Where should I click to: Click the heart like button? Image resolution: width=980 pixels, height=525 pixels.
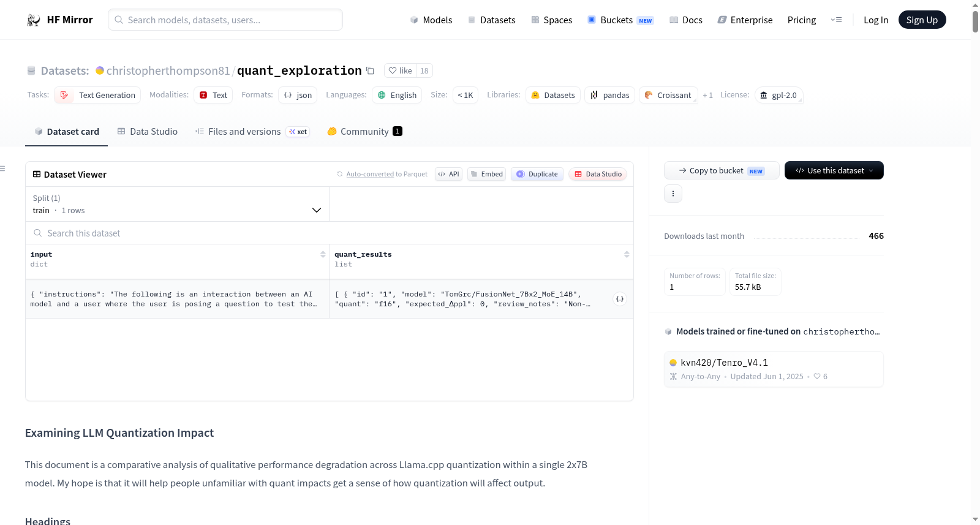(400, 70)
